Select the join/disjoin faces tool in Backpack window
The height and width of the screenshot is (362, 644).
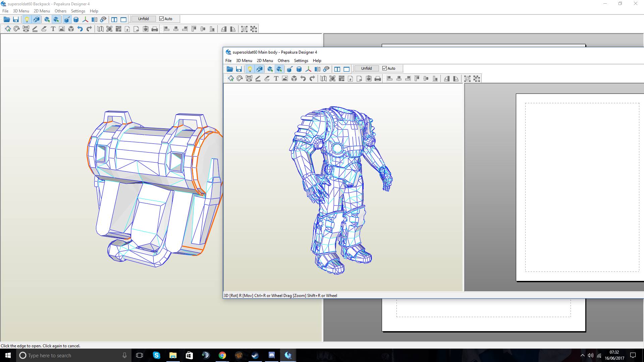[x=26, y=29]
